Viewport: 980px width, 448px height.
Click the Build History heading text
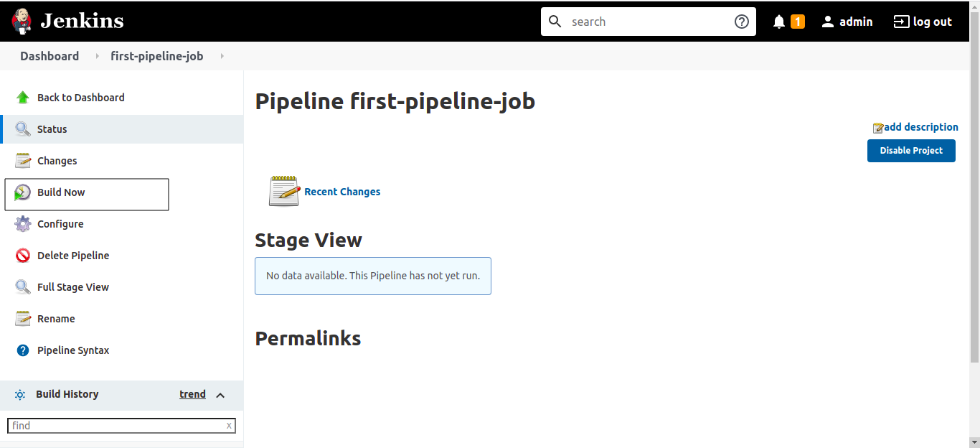[x=67, y=394]
